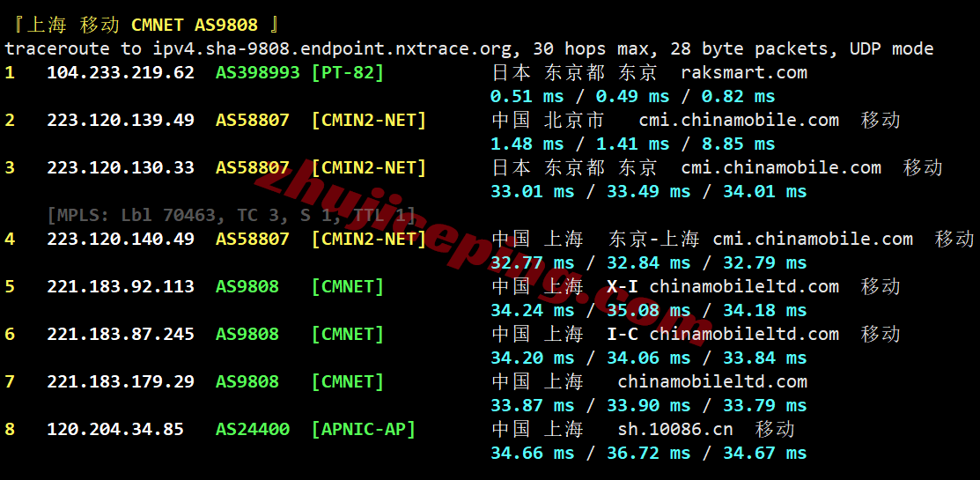
Task: Select the [PT-82] network label
Action: (x=348, y=72)
